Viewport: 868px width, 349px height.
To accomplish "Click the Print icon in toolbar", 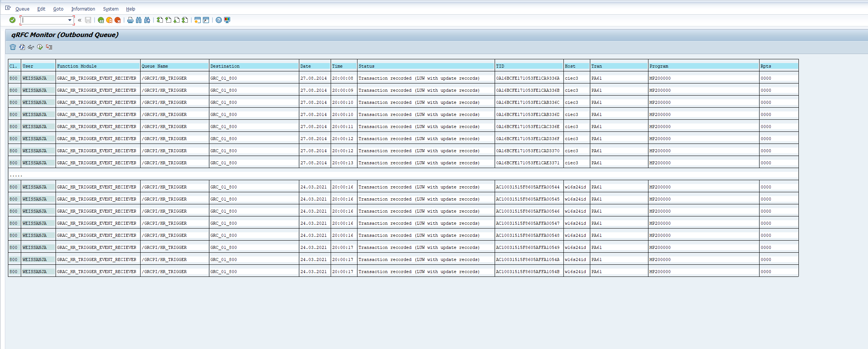I will point(130,20).
